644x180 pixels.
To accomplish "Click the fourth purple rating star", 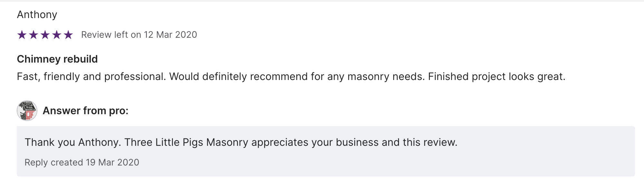I will coord(57,35).
